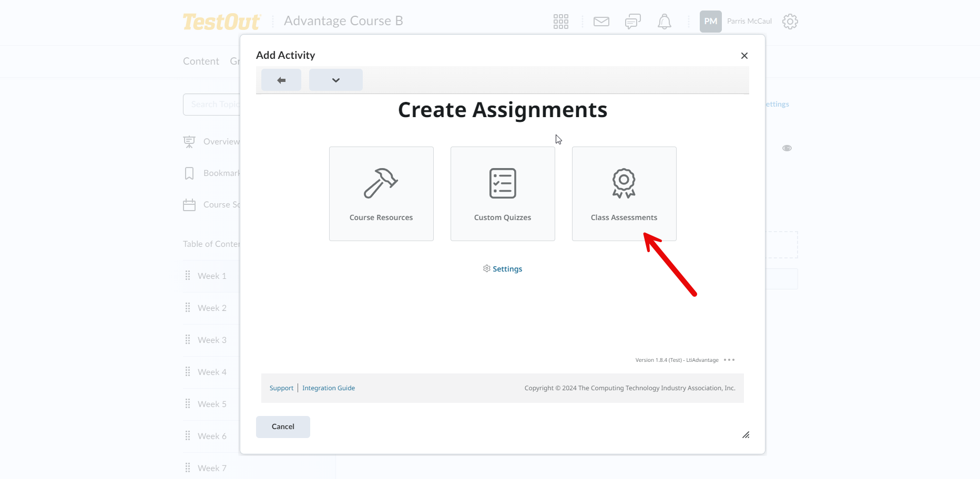Screen dimensions: 980x479
Task: Go back using the left arrow button
Action: tap(281, 80)
